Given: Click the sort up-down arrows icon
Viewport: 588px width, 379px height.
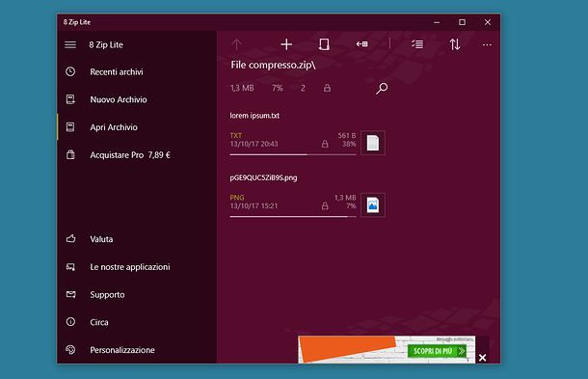Looking at the screenshot, I should click(455, 44).
